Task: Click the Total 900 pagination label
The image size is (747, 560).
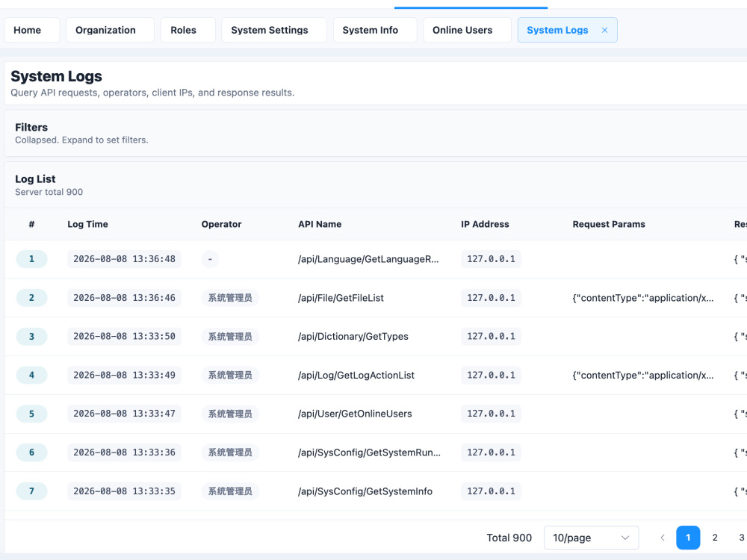Action: tap(509, 538)
